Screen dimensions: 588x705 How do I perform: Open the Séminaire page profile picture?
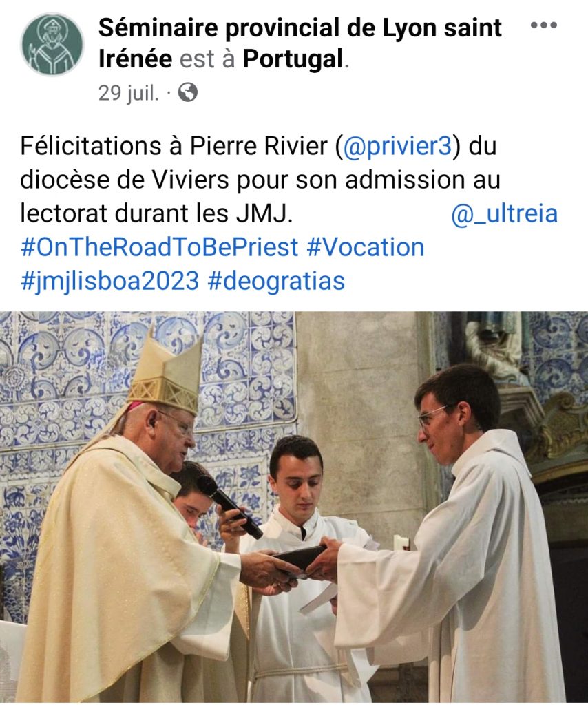tap(52, 44)
